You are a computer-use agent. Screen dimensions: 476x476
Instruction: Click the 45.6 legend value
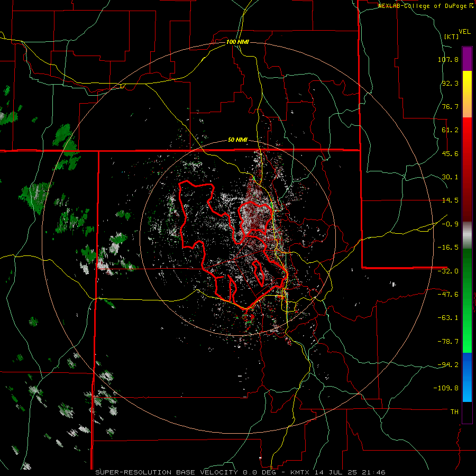(450, 153)
